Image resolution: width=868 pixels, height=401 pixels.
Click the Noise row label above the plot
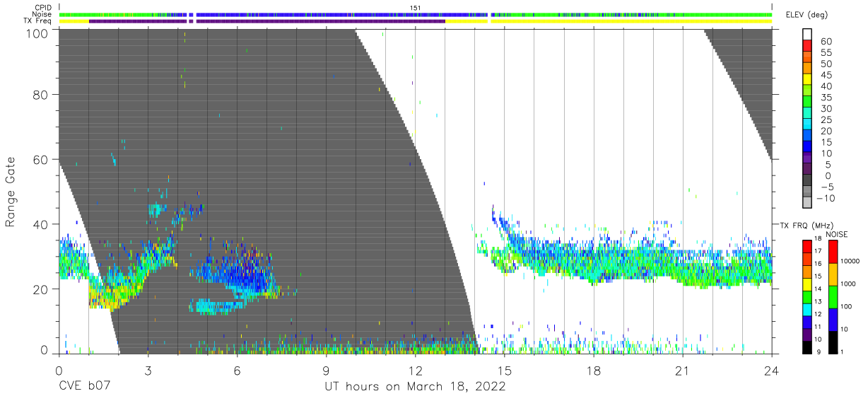42,14
